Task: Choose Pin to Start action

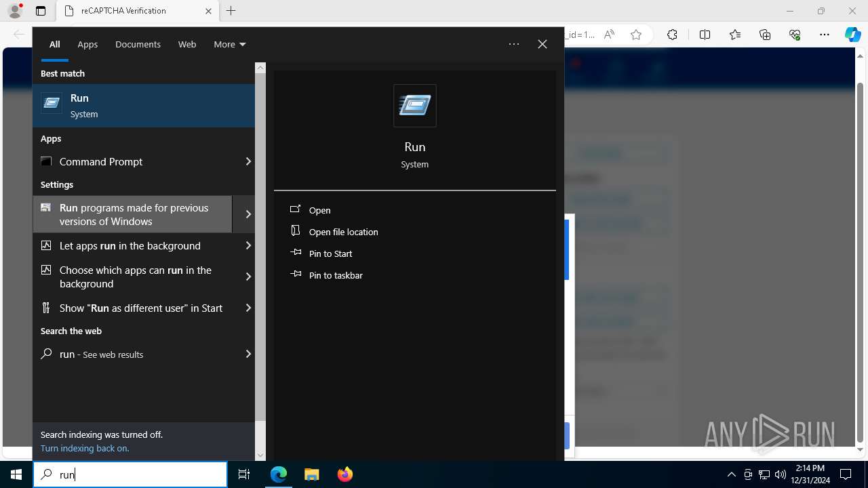Action: (x=330, y=253)
